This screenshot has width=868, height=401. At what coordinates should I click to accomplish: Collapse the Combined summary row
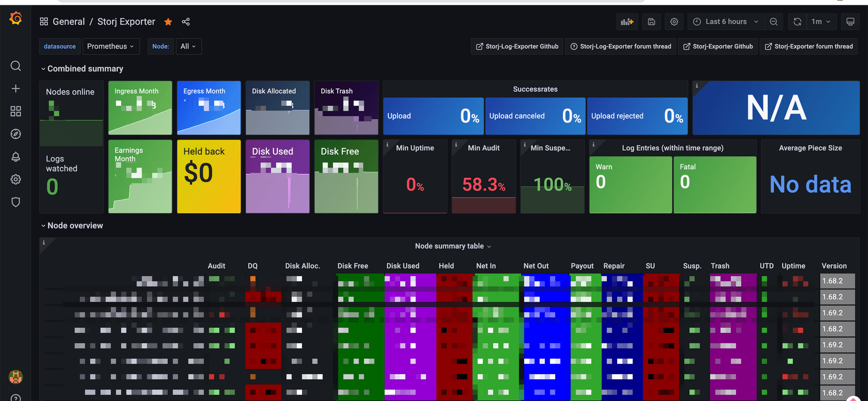[x=82, y=68]
